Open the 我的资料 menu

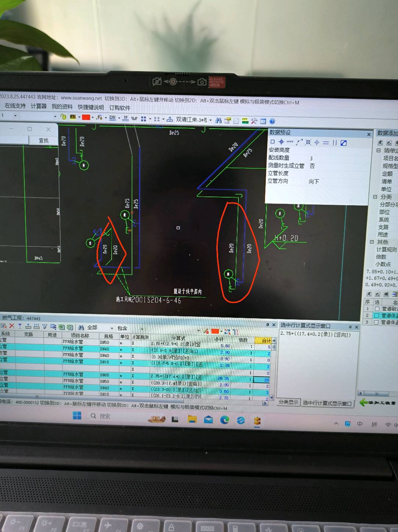point(62,107)
